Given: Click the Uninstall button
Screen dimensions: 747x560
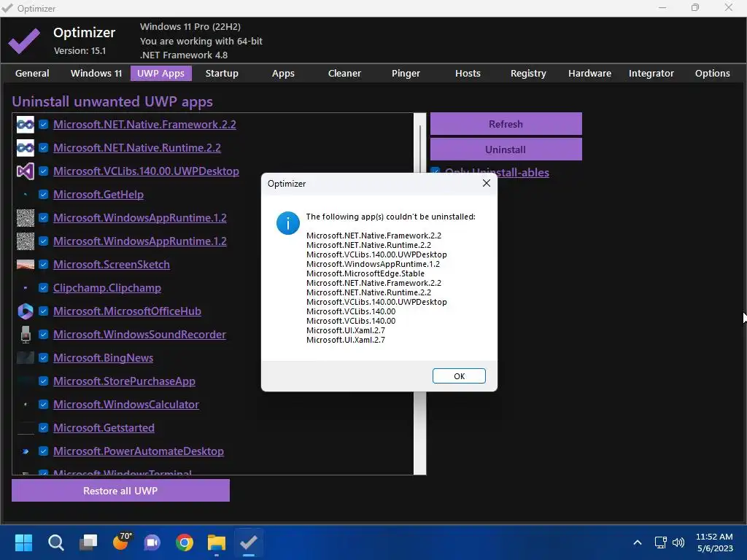Looking at the screenshot, I should [x=506, y=149].
